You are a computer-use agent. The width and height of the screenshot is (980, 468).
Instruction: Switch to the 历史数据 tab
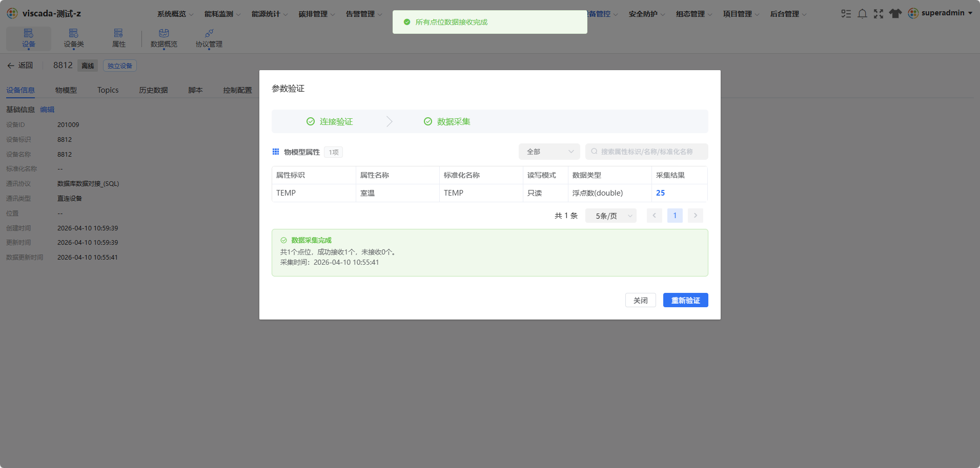(x=153, y=90)
